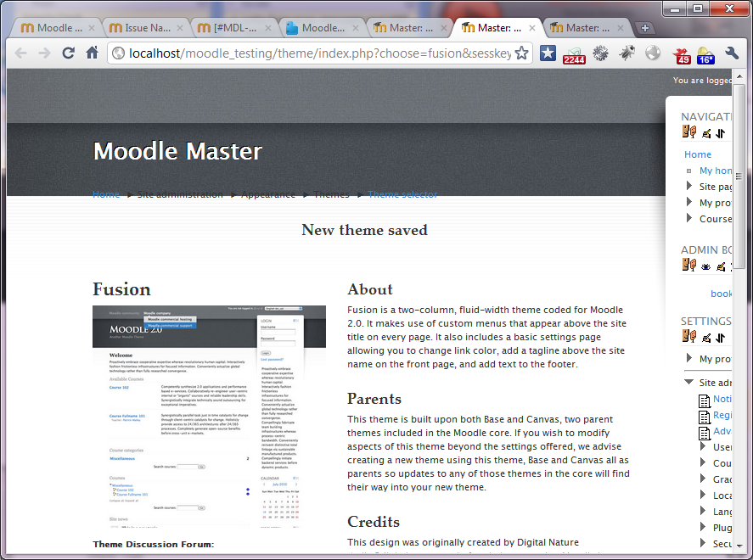Open Registration link under Site administration

(722, 415)
